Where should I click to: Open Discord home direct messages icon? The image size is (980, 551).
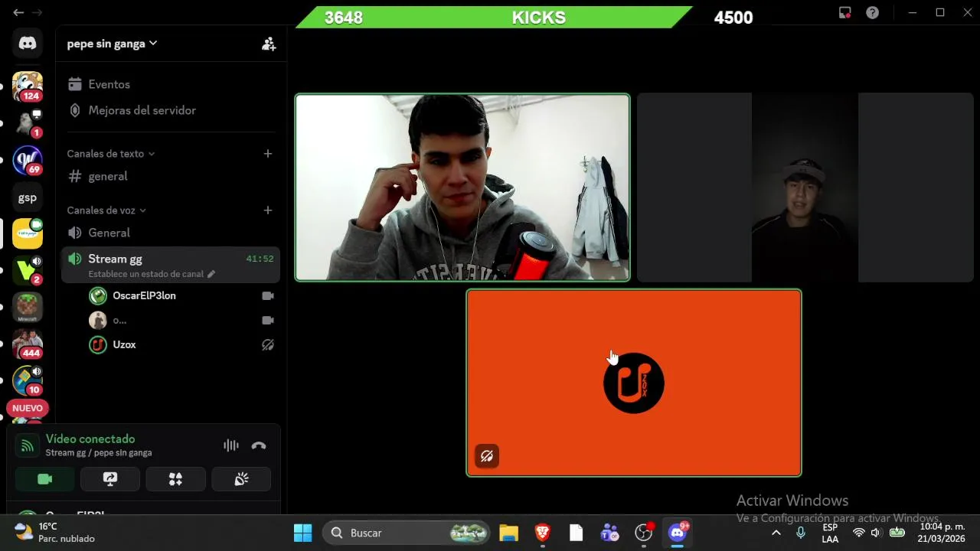pos(28,44)
